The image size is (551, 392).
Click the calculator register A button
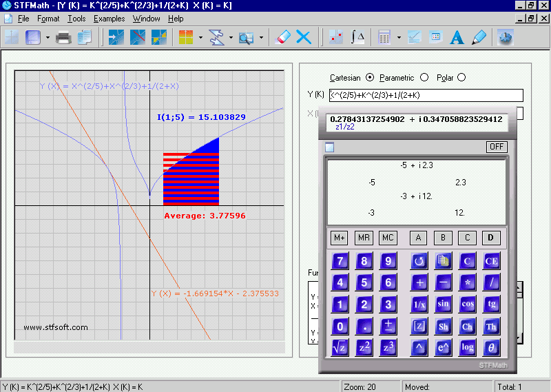coord(419,238)
